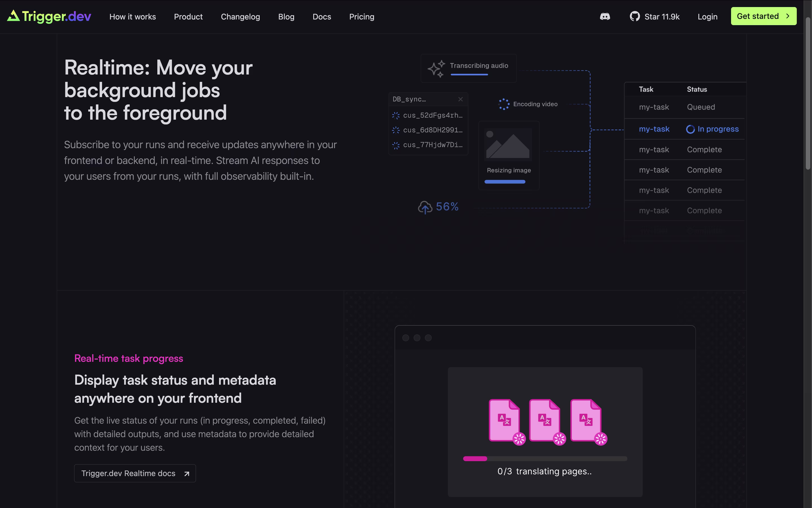812x508 pixels.
Task: Click the Resizing image placeholder picture
Action: (x=509, y=144)
